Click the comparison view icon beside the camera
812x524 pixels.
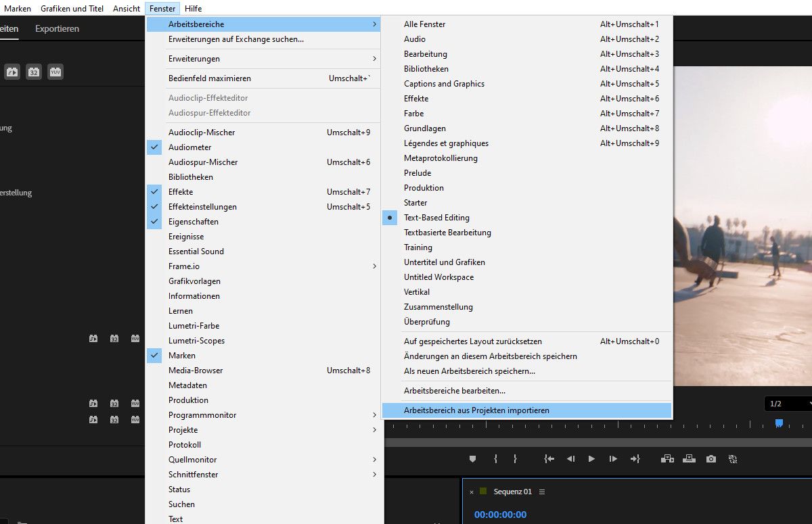732,458
